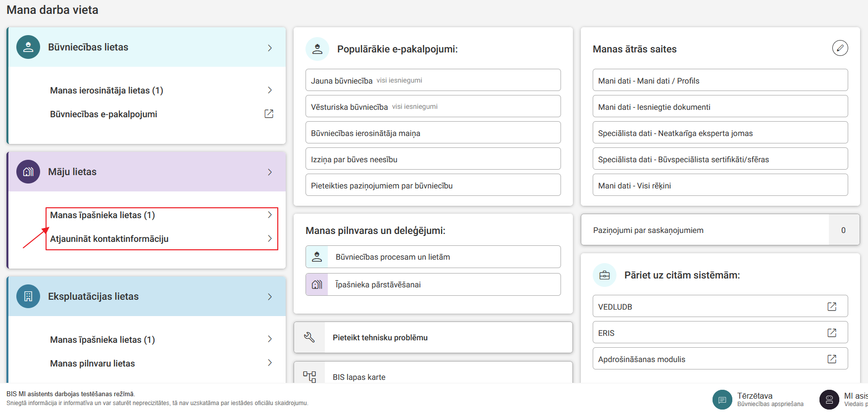
Task: Click the wrench icon for Pieteikt tehnisku problēmu
Action: coord(309,337)
